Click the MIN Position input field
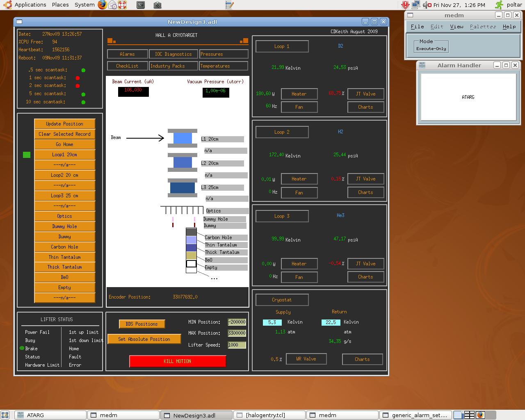525x420 pixels. click(237, 322)
